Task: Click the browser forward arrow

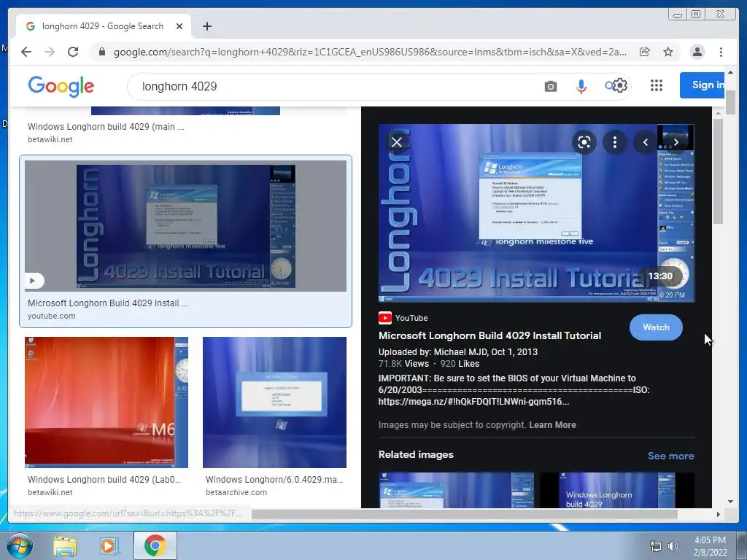Action: click(x=50, y=52)
